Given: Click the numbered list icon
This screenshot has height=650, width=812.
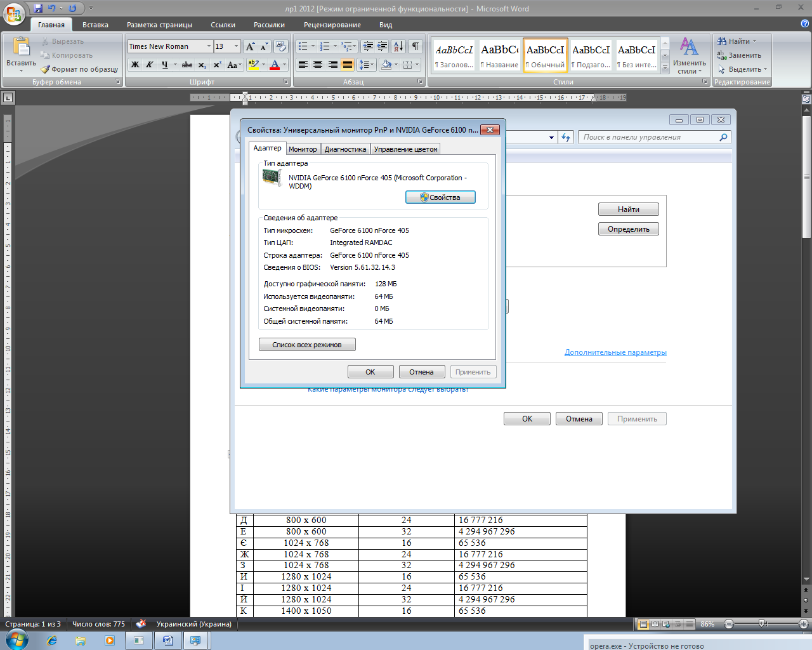Looking at the screenshot, I should [325, 46].
